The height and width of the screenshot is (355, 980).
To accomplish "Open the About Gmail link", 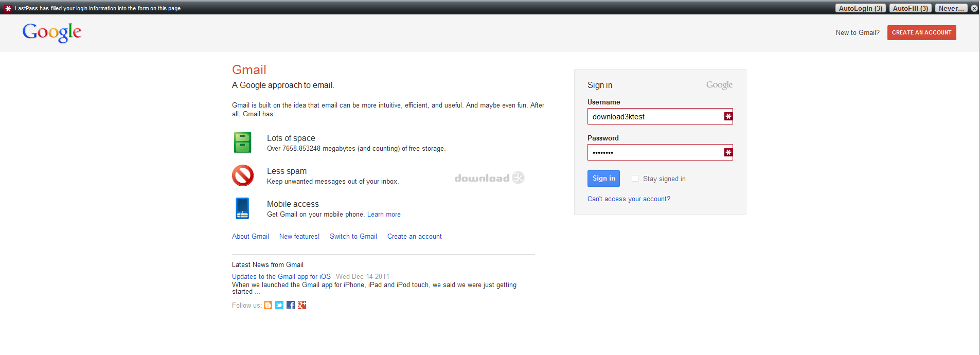I will (x=251, y=237).
